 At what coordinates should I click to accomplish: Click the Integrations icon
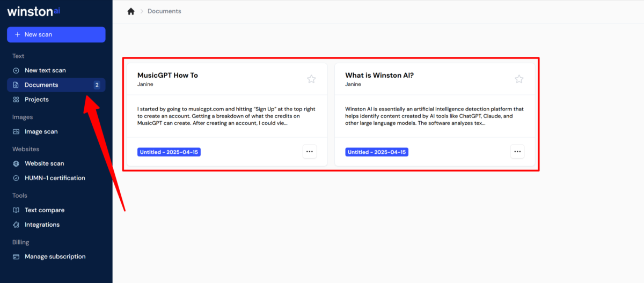click(x=16, y=225)
